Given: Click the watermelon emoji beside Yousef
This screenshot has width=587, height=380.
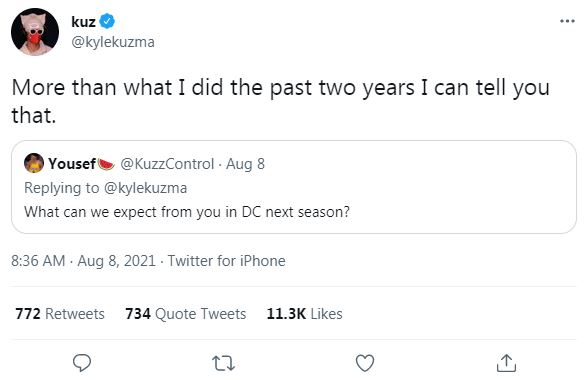Looking at the screenshot, I should [x=106, y=164].
